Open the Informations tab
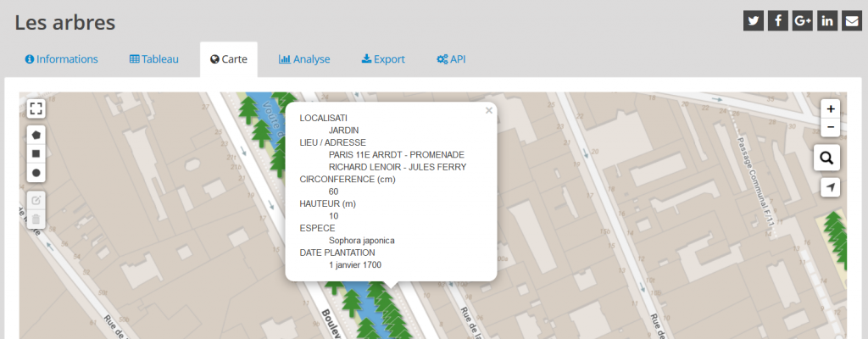This screenshot has width=868, height=339. pyautogui.click(x=62, y=59)
